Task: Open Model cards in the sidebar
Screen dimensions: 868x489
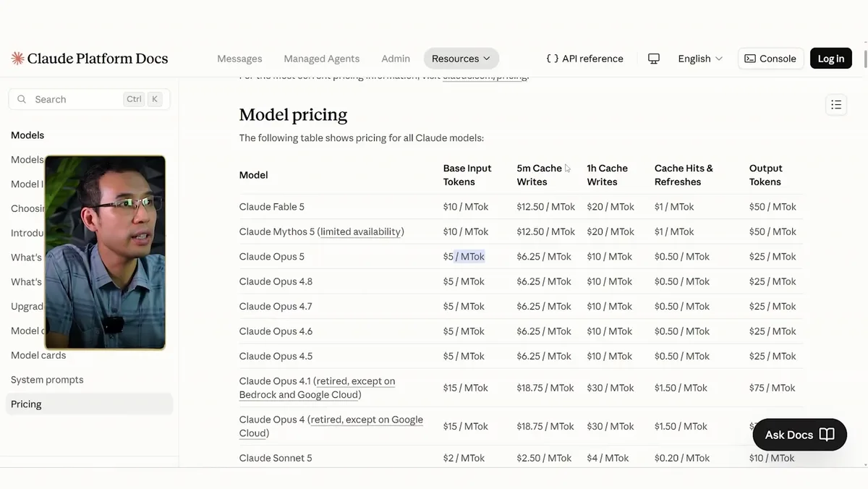Action: 38,355
